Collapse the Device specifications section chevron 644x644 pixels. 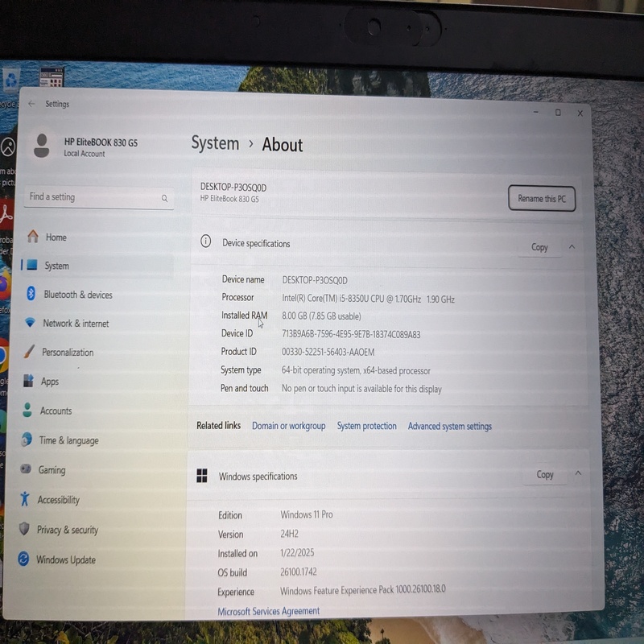[x=572, y=246]
